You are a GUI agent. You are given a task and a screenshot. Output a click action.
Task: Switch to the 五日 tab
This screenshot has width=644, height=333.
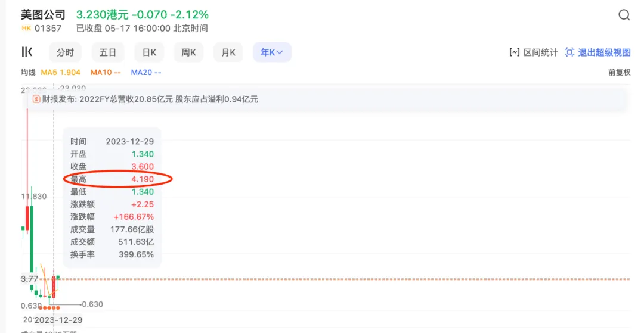[x=107, y=52]
